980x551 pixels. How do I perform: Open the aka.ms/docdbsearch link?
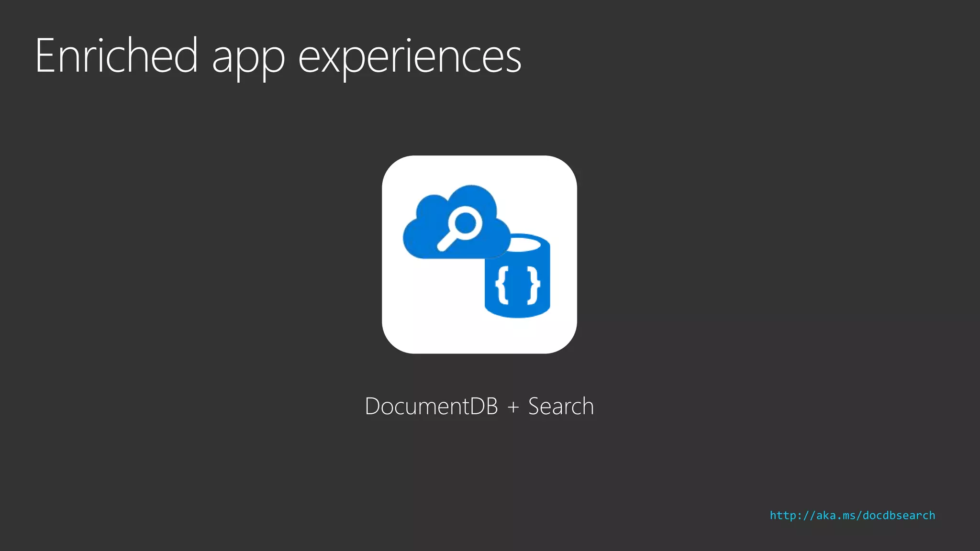852,516
